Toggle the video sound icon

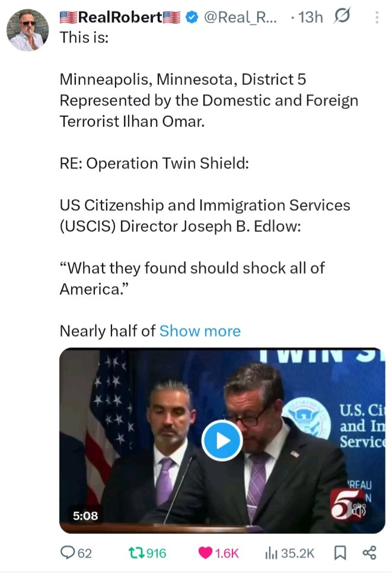359,510
